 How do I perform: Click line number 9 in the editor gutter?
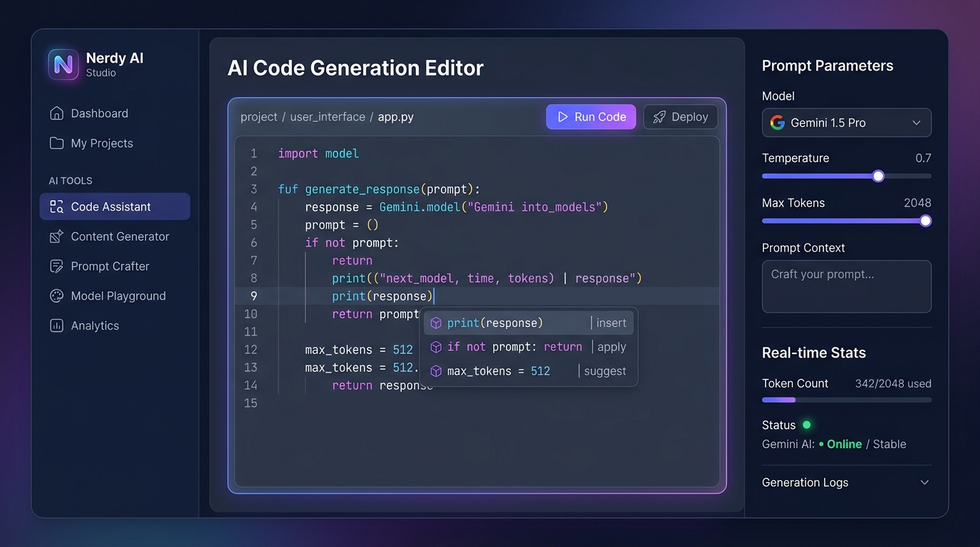[x=254, y=296]
